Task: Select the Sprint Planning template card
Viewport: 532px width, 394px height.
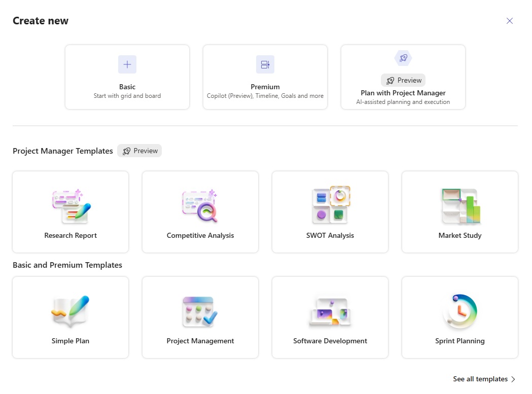Action: pos(459,317)
